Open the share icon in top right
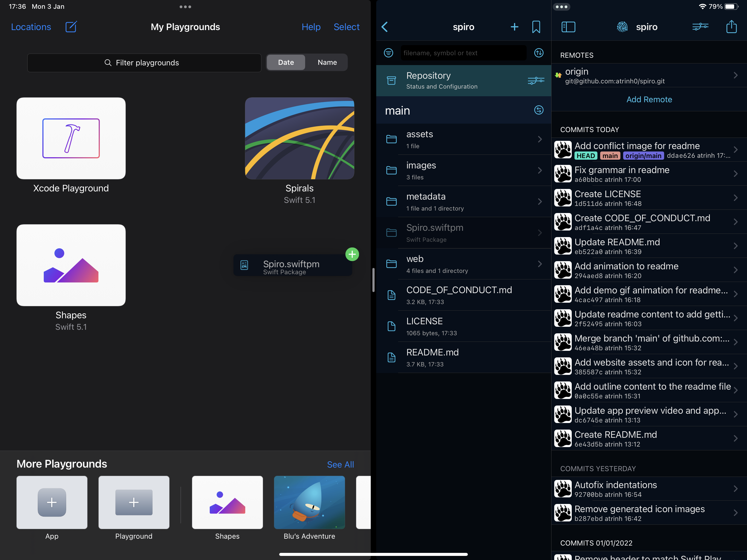The image size is (747, 560). point(731,27)
